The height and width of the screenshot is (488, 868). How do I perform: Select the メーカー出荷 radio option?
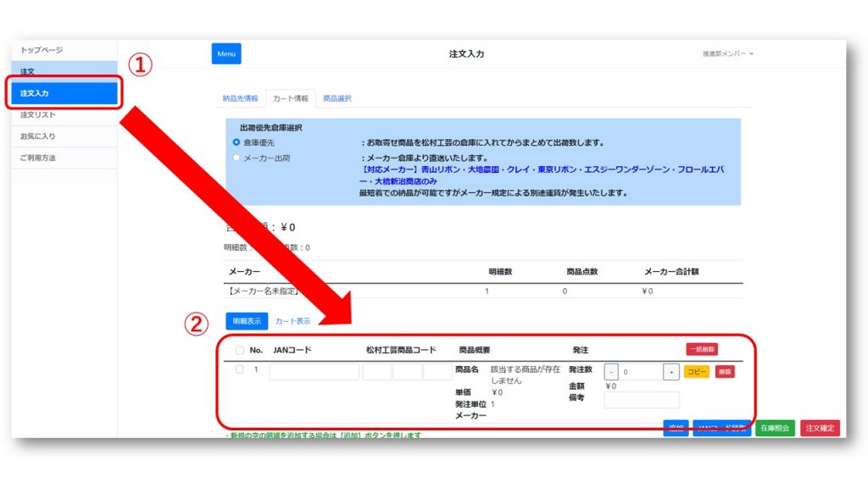coord(236,158)
